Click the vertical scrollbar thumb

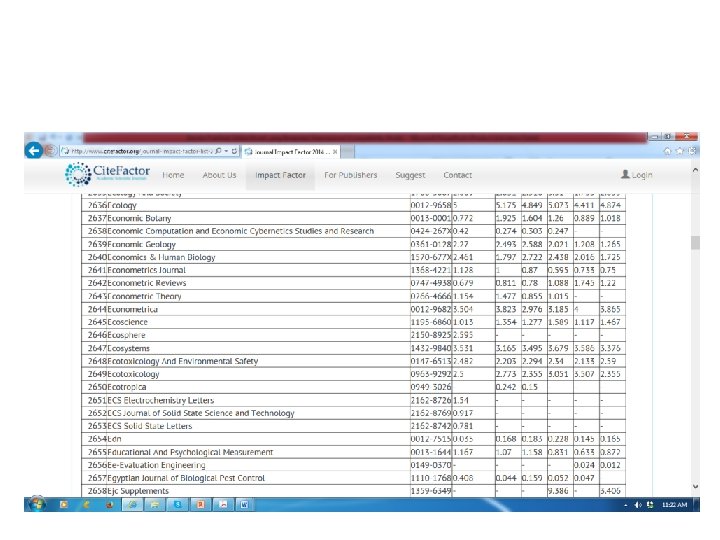point(695,242)
